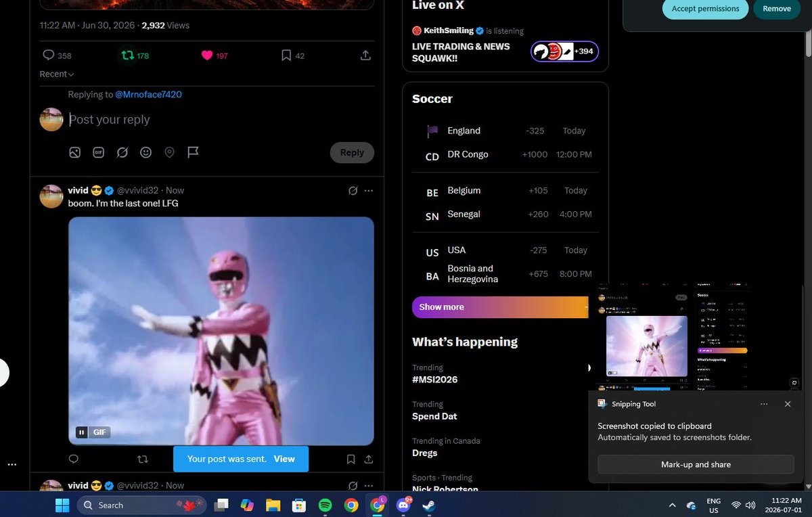This screenshot has width=812, height=517.
Task: Open the volume control in the tray
Action: pyautogui.click(x=750, y=505)
